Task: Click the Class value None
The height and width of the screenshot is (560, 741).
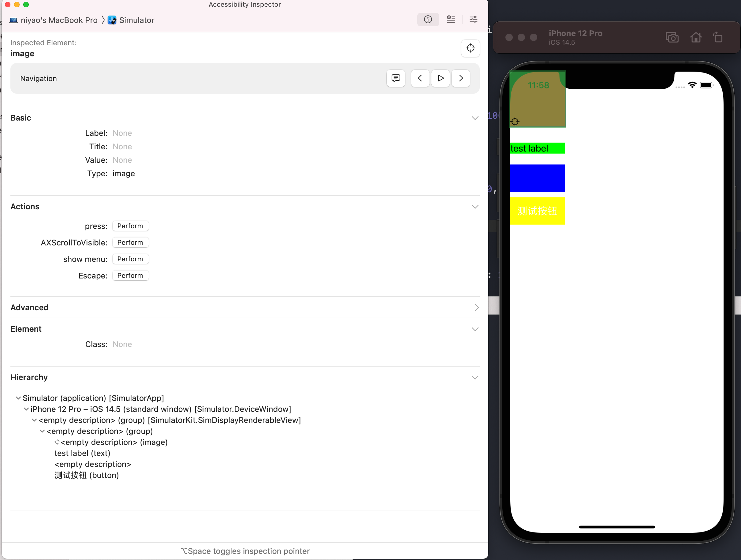Action: pos(122,345)
